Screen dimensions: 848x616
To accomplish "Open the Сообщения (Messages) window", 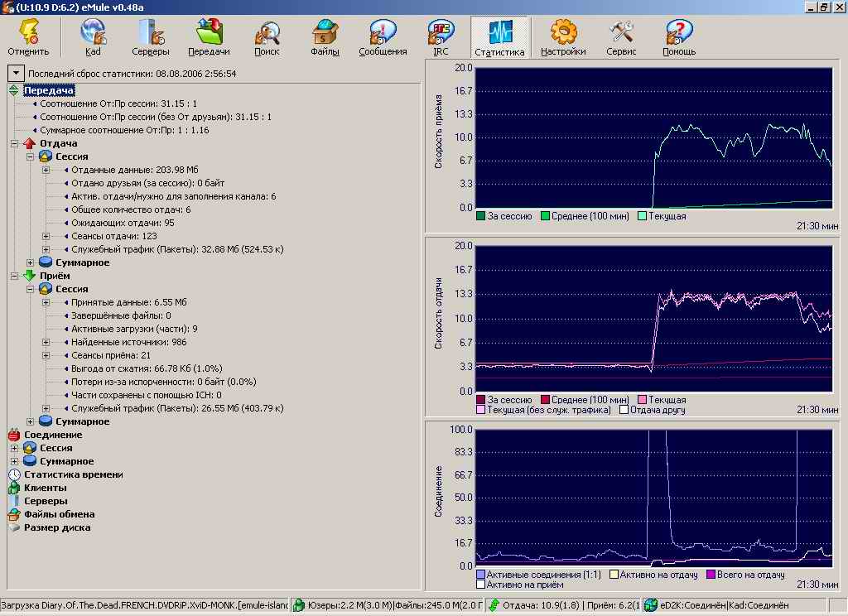I will click(x=383, y=38).
